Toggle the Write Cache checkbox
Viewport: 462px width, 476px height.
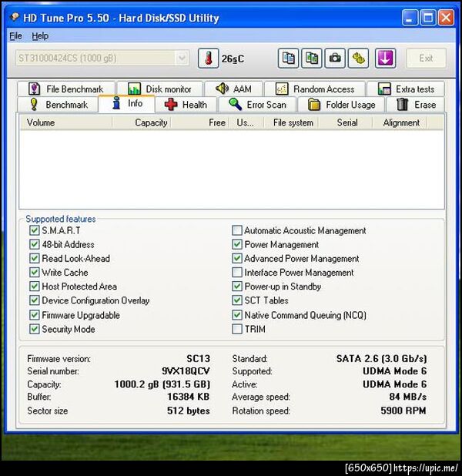point(35,273)
